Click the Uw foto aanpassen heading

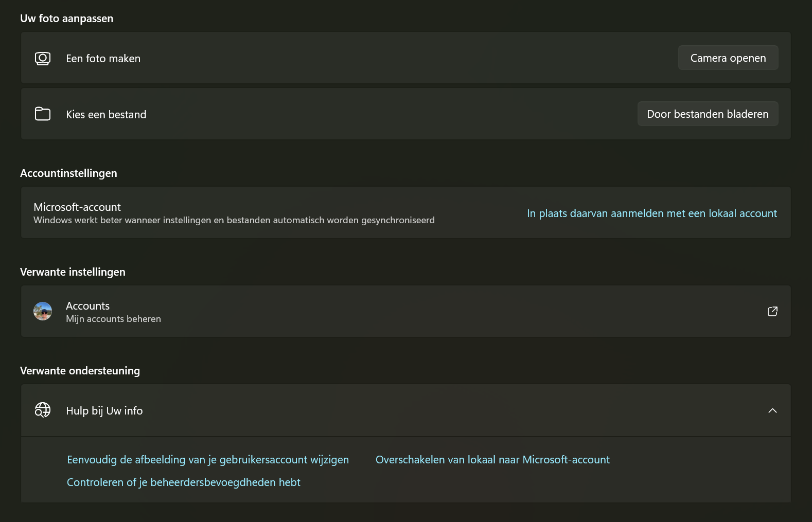point(67,19)
